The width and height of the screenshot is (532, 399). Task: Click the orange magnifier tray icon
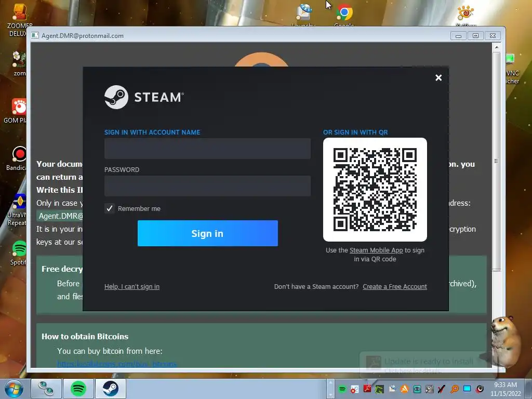pos(455,389)
